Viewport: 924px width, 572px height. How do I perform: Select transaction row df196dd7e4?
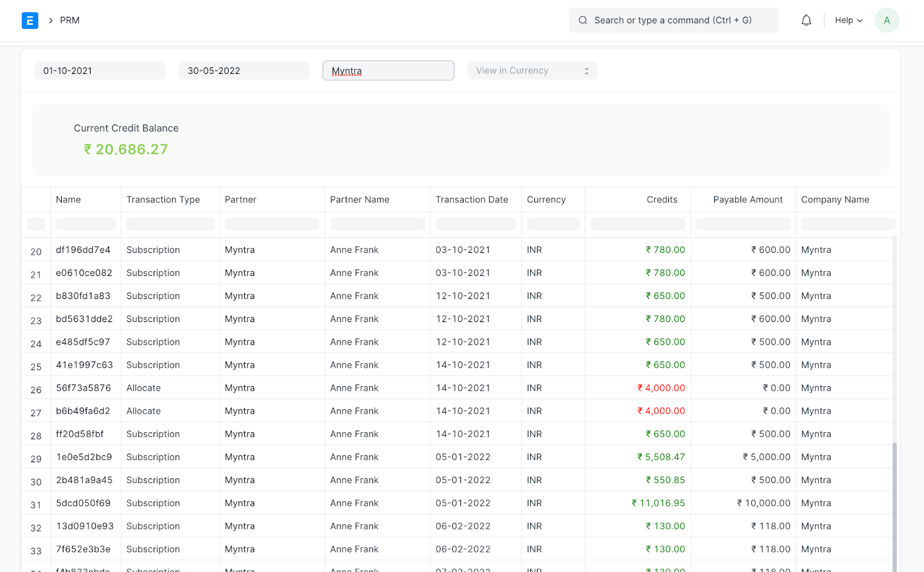coord(83,250)
